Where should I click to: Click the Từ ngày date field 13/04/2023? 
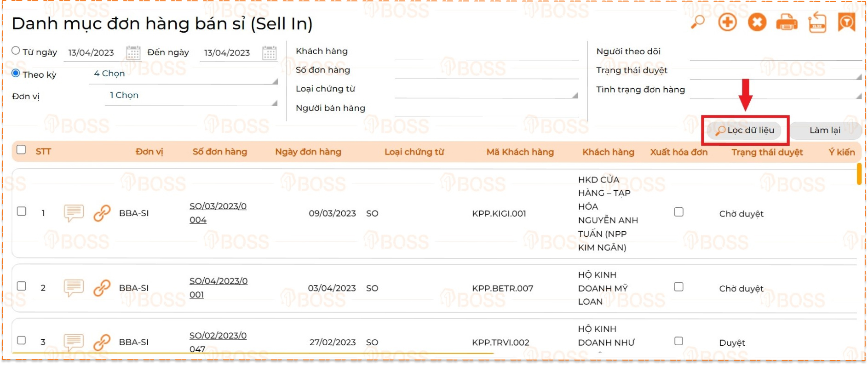click(x=91, y=53)
